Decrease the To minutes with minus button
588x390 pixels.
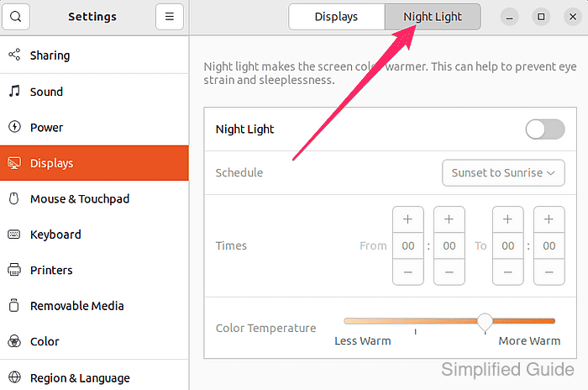coord(549,272)
